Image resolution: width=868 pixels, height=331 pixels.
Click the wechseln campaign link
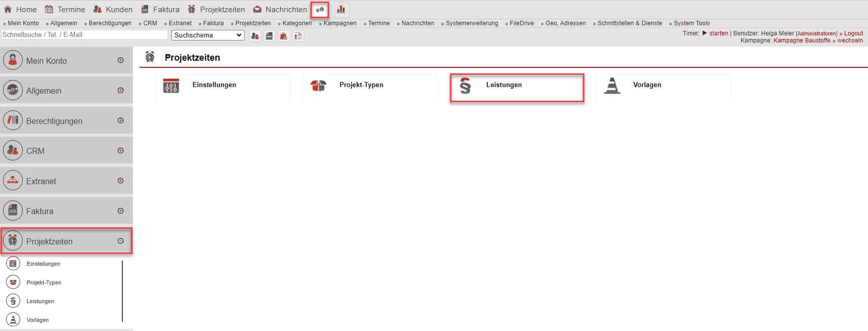point(849,40)
